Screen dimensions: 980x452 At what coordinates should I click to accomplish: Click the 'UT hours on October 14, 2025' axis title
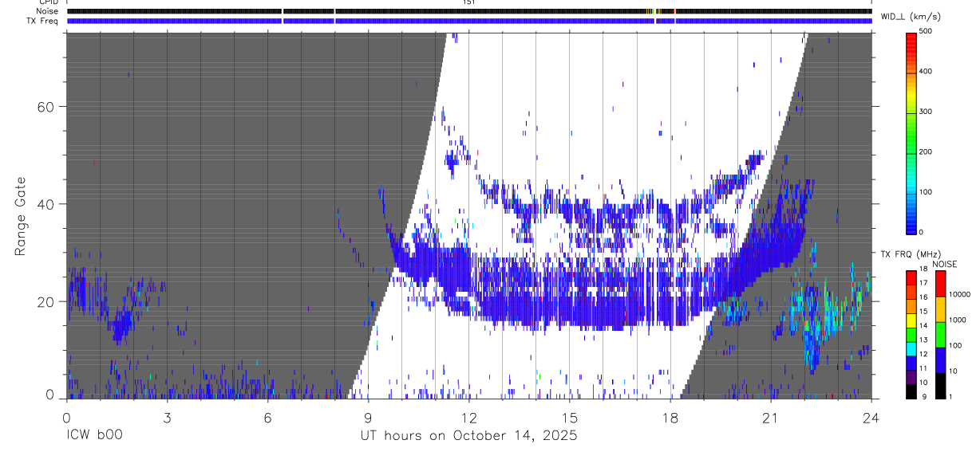[x=468, y=436]
